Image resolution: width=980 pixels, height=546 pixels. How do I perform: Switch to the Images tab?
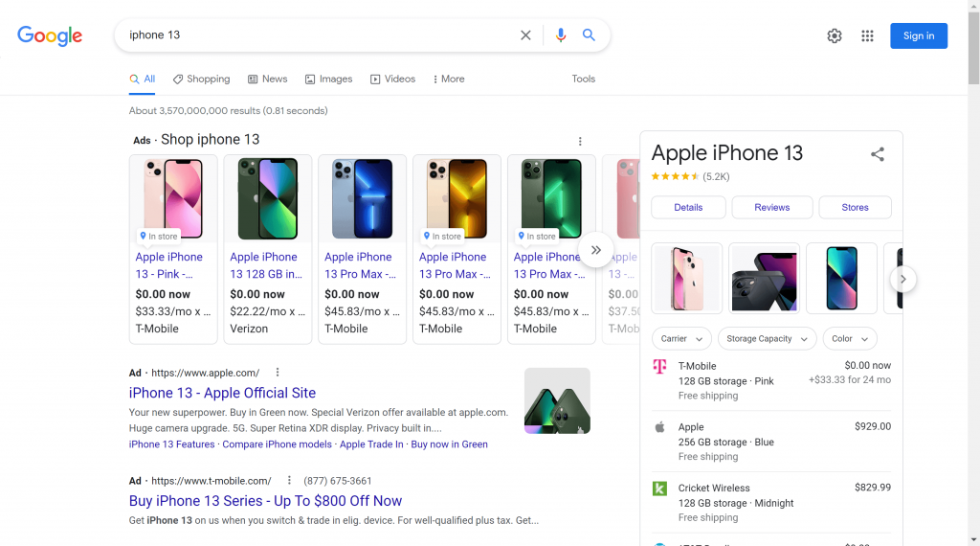point(329,79)
